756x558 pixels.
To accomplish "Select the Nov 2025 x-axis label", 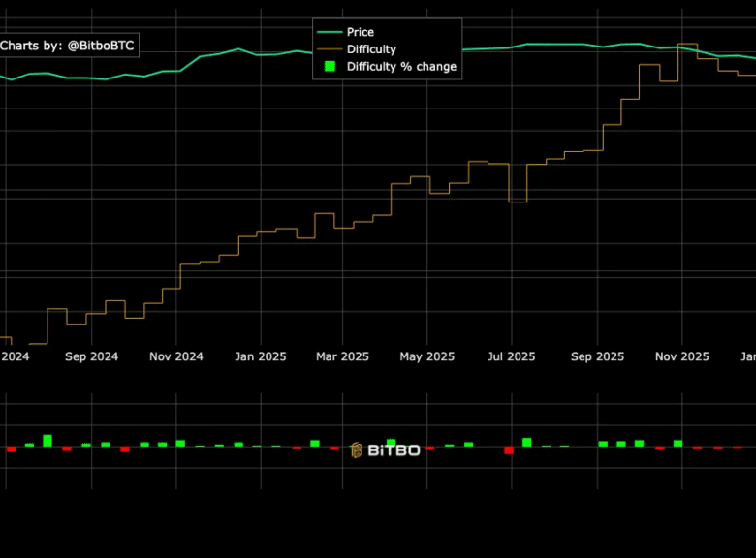I will [681, 356].
